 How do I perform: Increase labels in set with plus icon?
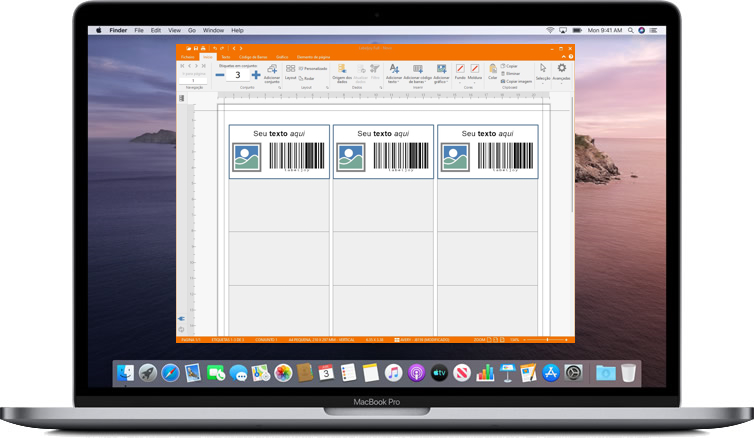(256, 75)
